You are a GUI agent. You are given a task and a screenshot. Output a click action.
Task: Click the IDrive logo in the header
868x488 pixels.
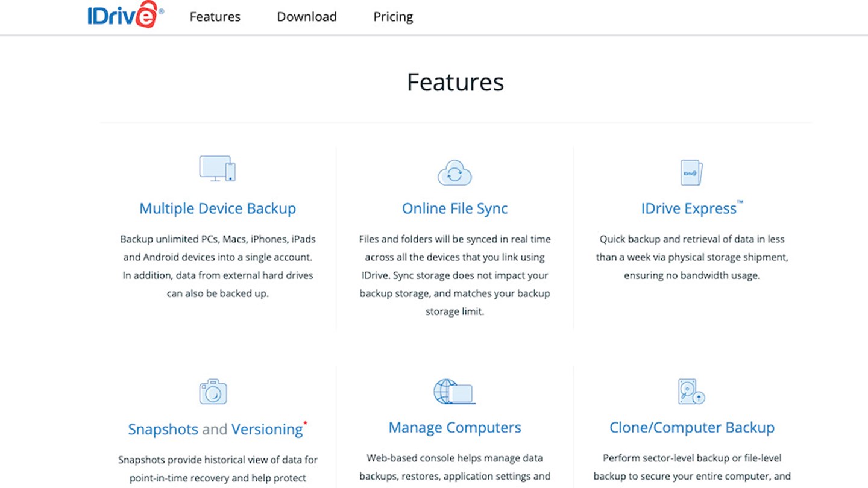(125, 16)
